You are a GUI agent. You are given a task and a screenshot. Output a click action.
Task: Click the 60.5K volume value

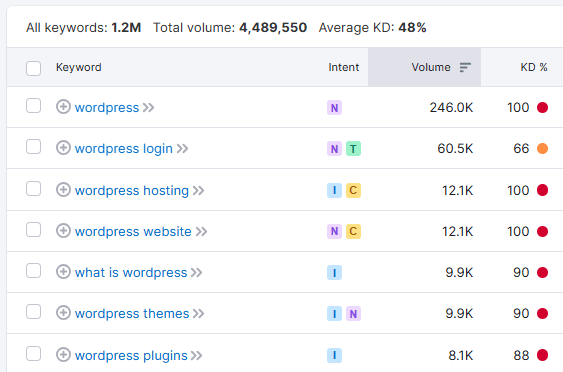click(x=455, y=148)
